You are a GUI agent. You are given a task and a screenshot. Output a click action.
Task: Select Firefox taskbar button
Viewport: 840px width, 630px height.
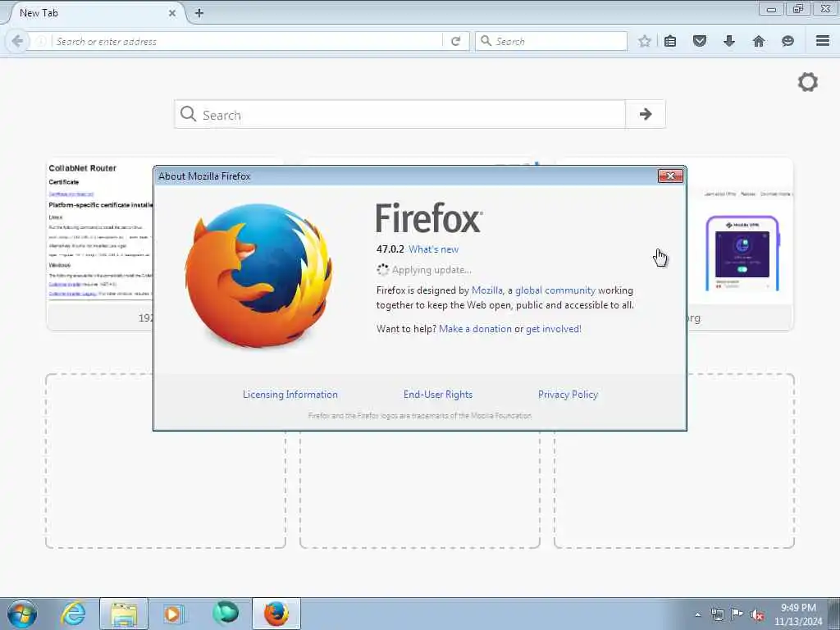click(276, 614)
